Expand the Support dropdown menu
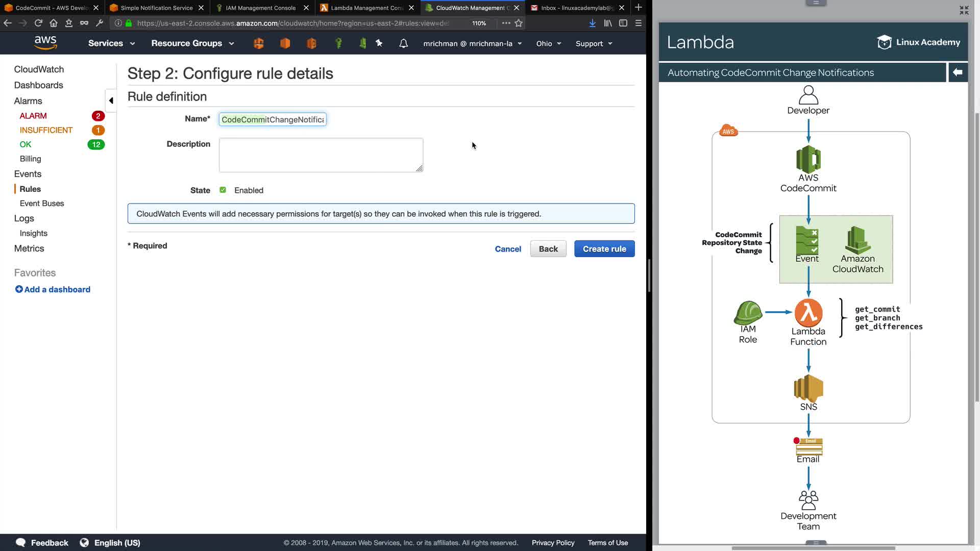Screen dimensions: 980x551 point(594,43)
